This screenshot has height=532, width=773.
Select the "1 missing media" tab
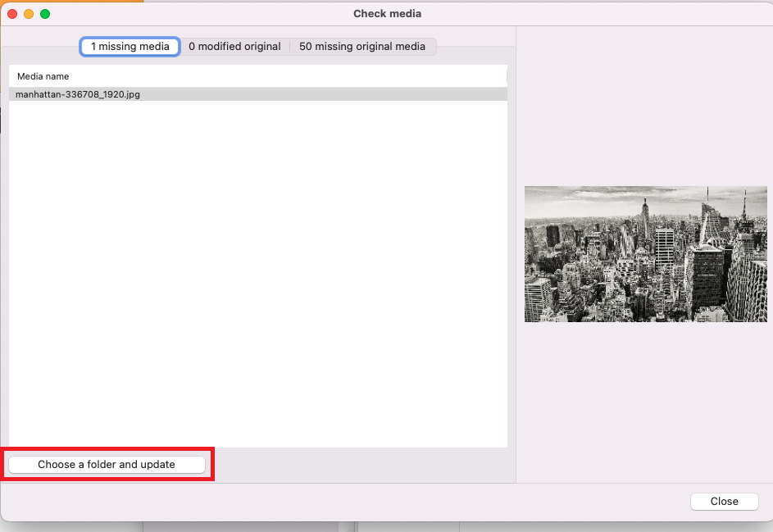tap(130, 47)
